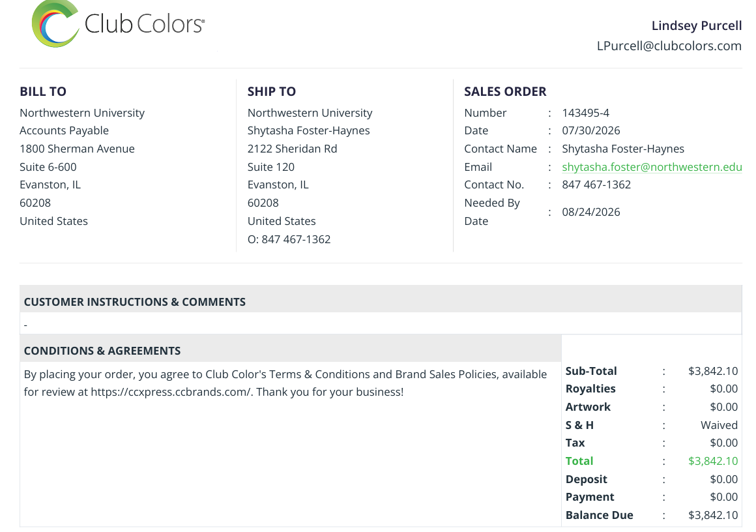
Task: Select the order date 07/30/2026
Action: coord(590,130)
